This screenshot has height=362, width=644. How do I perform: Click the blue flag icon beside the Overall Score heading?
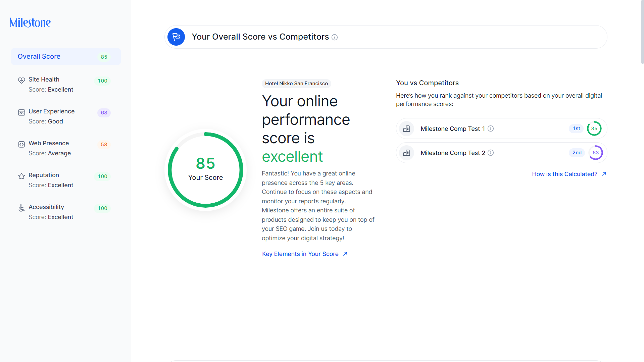coord(176,37)
